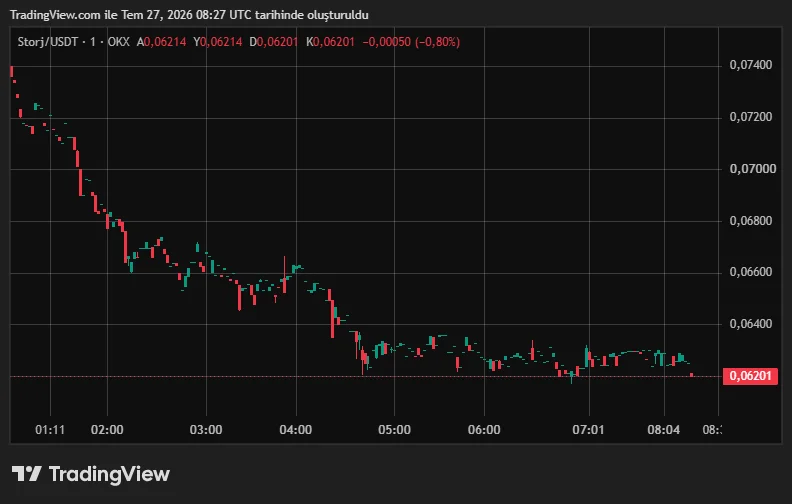
Task: Click the 0,06800 price axis label
Action: click(751, 221)
